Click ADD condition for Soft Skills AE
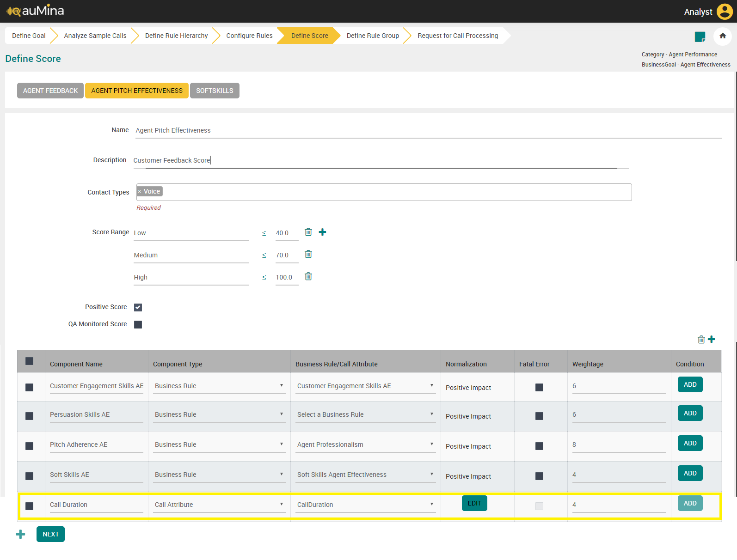737x560 pixels. [690, 473]
